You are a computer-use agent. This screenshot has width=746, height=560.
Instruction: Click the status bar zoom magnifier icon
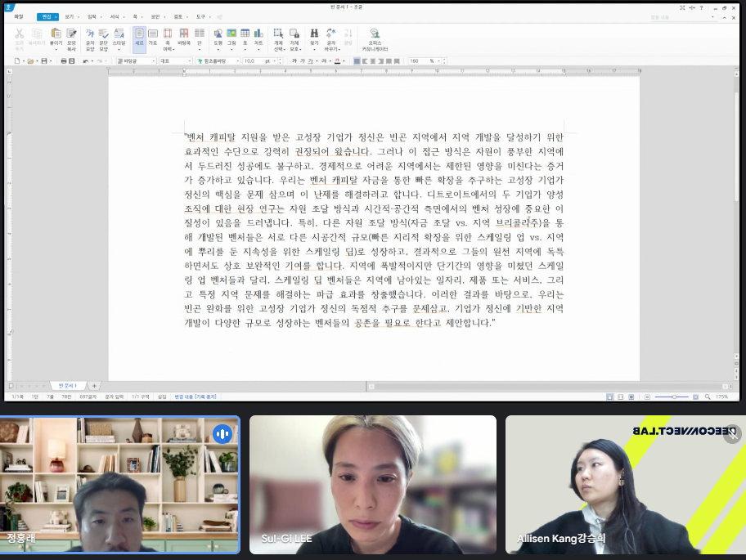[x=708, y=396]
